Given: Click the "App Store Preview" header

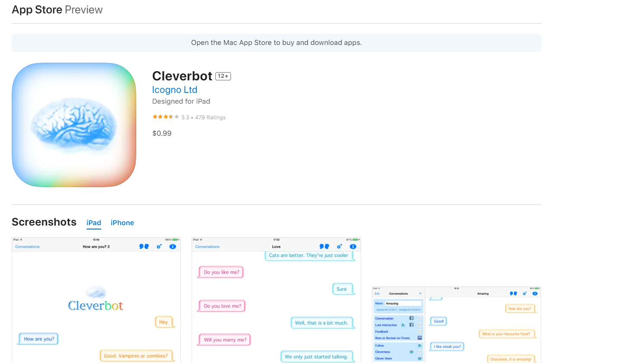Looking at the screenshot, I should pyautogui.click(x=57, y=10).
